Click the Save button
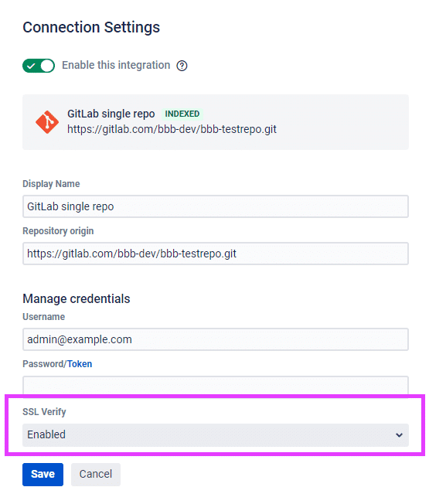 tap(43, 475)
